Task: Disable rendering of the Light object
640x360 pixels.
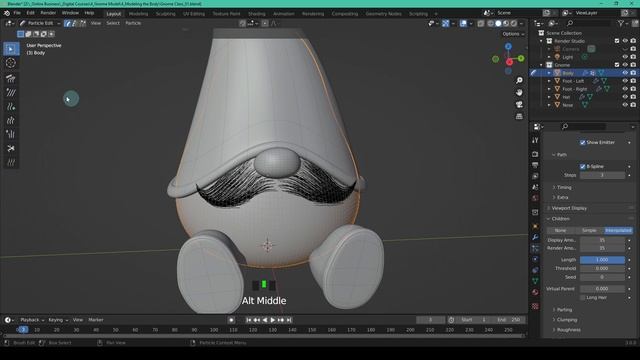Action: 633,57
